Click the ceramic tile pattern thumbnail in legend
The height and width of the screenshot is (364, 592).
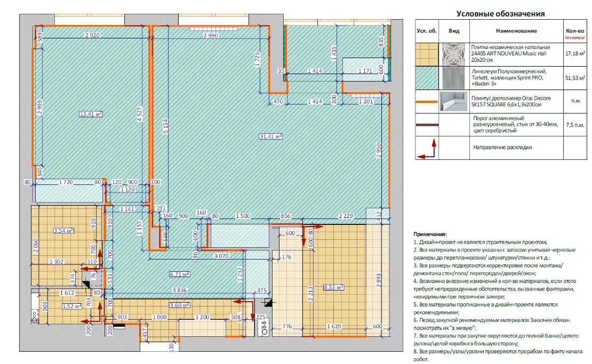(454, 55)
